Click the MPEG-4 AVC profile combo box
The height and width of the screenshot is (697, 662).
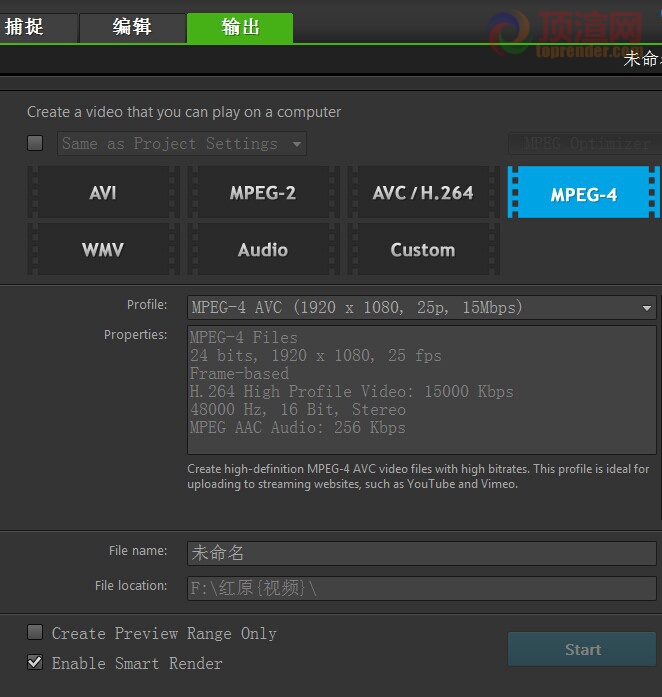tap(421, 308)
